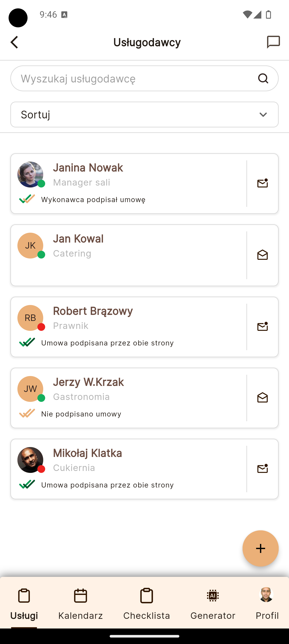
Task: Go back using the arrow icon
Action: 14,42
